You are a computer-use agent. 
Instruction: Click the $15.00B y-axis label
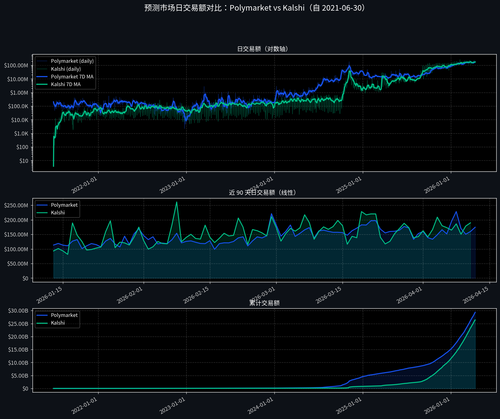click(x=18, y=350)
